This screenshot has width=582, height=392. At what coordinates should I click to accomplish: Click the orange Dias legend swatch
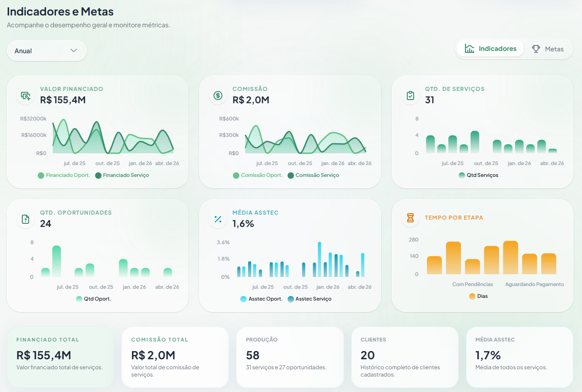pyautogui.click(x=472, y=296)
